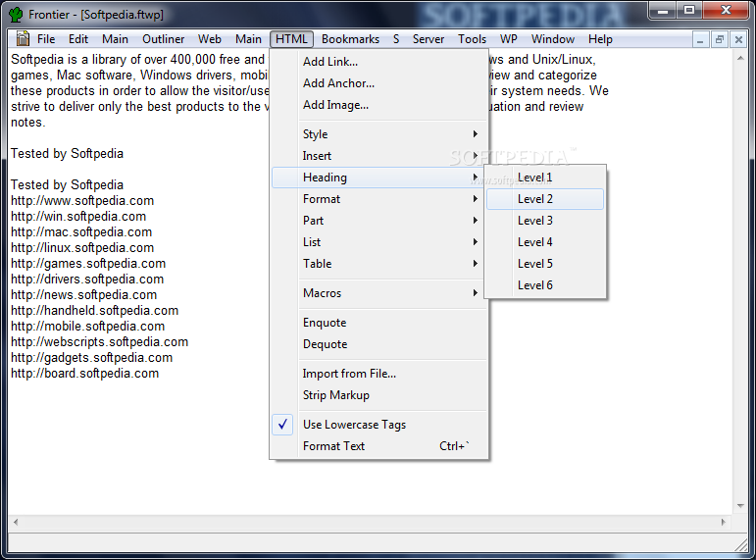This screenshot has width=756, height=560.
Task: Expand the Macros submenu
Action: pos(379,293)
